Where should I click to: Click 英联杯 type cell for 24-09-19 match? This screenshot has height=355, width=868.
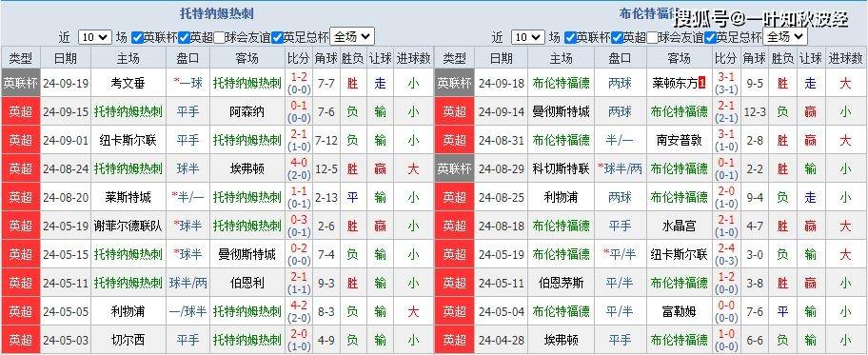coord(22,84)
